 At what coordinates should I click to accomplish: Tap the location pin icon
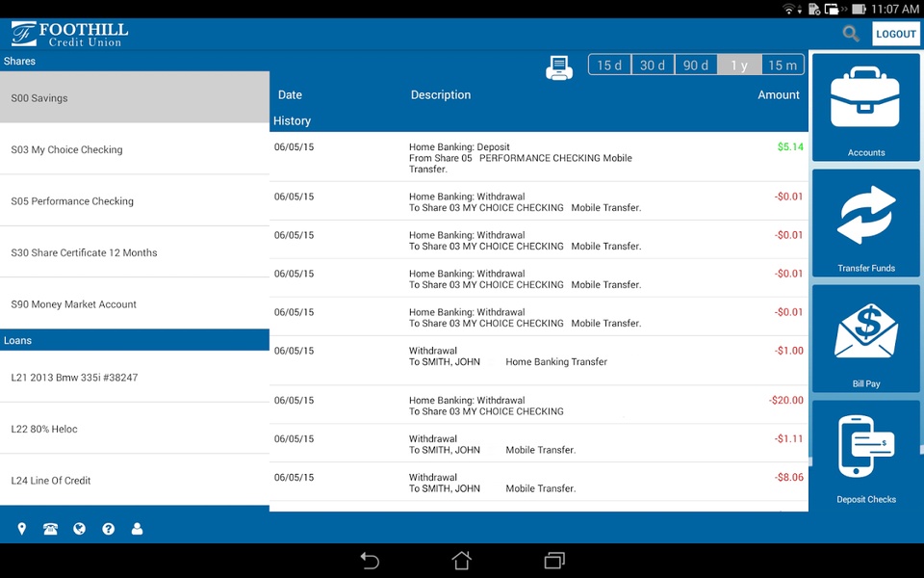point(22,529)
